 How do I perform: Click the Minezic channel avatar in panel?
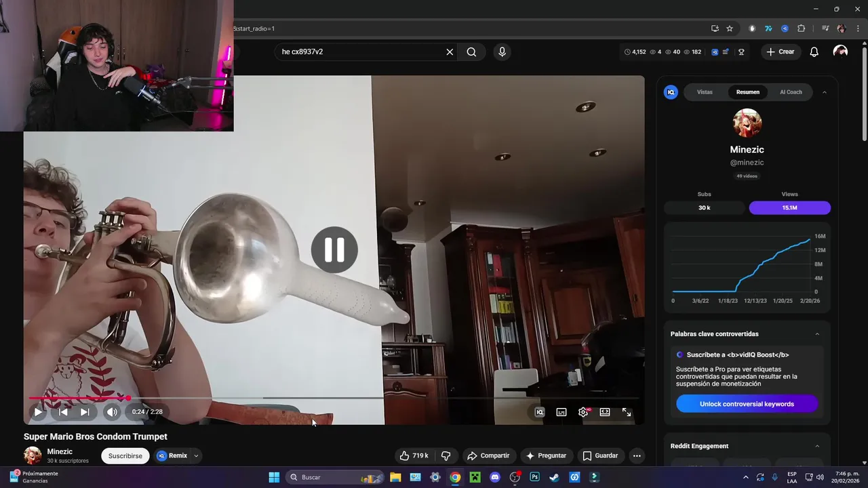747,123
